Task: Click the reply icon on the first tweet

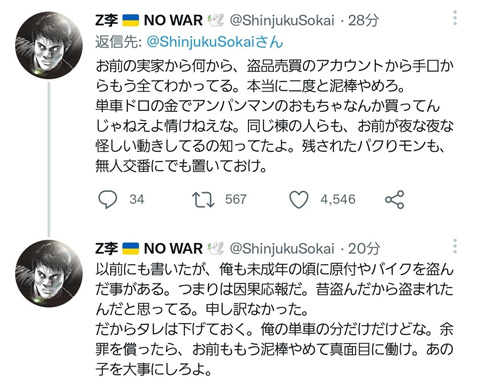Action: [107, 199]
